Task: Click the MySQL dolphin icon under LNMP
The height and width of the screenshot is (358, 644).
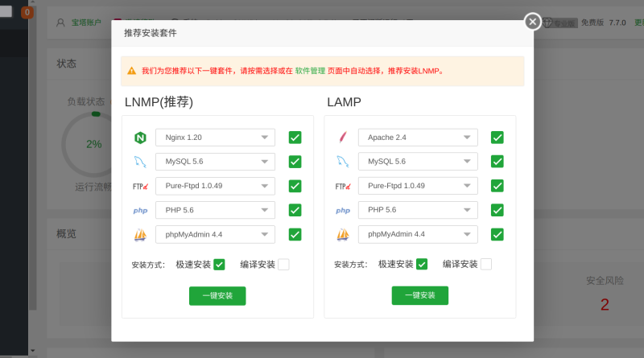Action: coord(140,162)
